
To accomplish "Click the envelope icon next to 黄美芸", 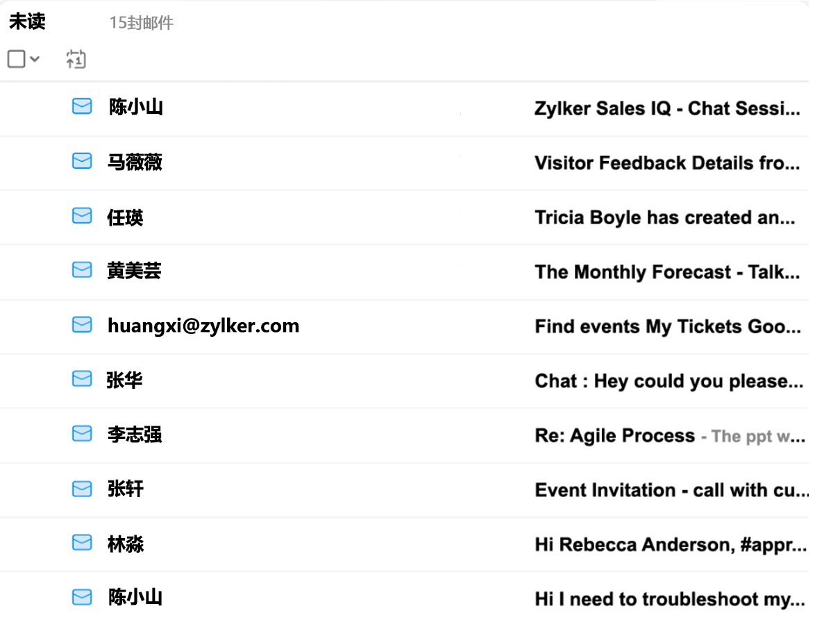I will (82, 270).
